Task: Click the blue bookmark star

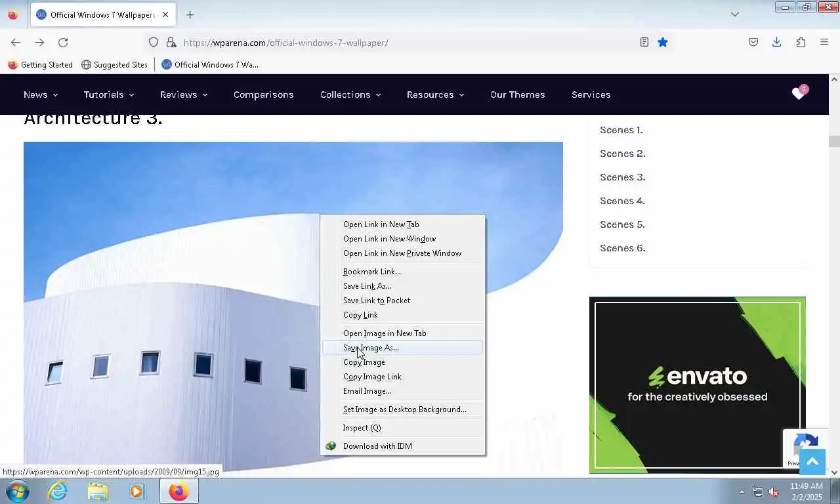Action: pyautogui.click(x=663, y=43)
